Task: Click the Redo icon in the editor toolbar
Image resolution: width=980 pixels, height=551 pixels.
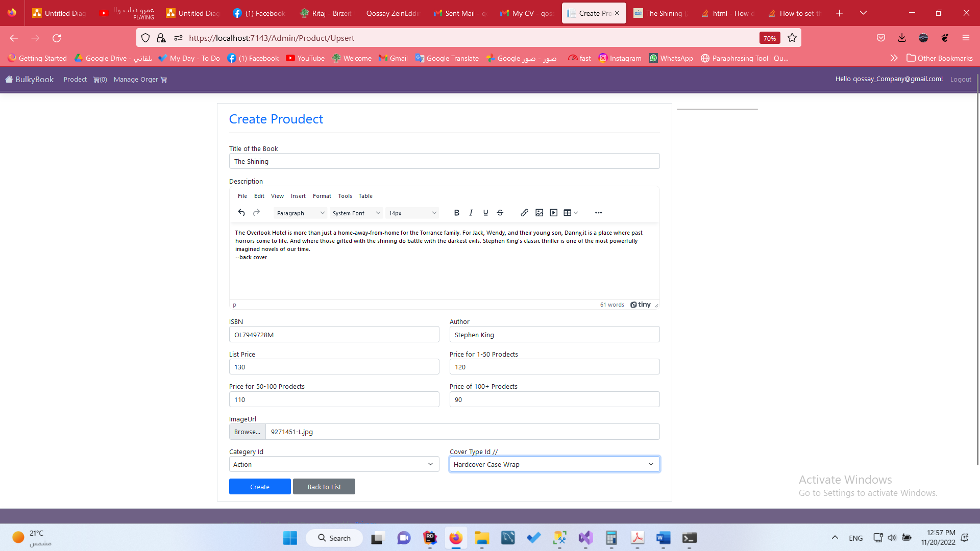Action: pyautogui.click(x=256, y=213)
